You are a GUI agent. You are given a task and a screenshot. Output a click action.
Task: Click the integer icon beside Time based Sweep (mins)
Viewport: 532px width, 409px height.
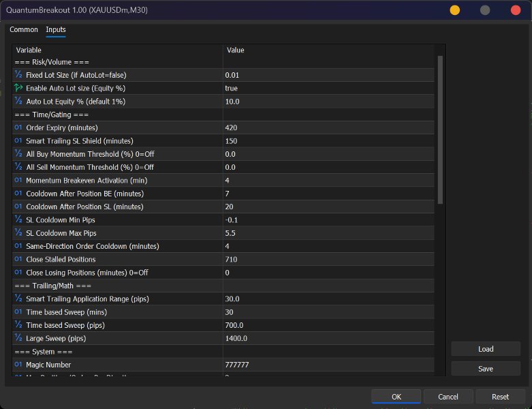[x=18, y=312]
